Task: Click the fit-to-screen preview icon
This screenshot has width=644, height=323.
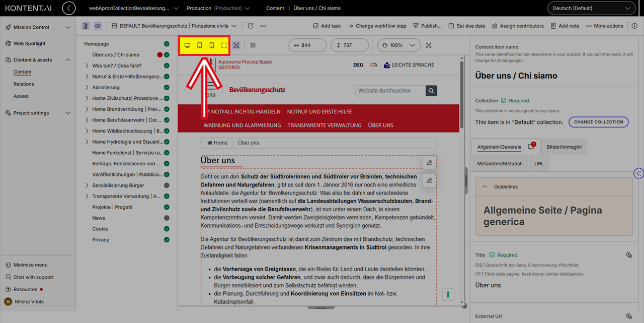Action: [x=224, y=45]
